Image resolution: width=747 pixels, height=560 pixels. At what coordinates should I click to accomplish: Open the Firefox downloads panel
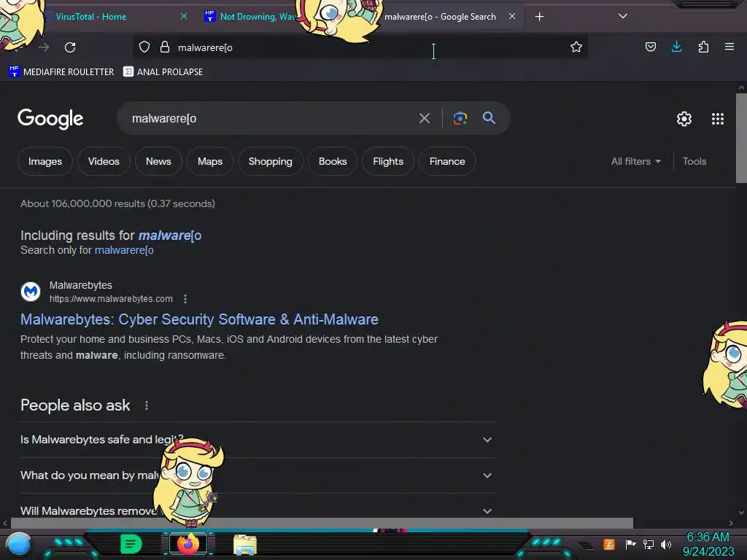click(676, 47)
